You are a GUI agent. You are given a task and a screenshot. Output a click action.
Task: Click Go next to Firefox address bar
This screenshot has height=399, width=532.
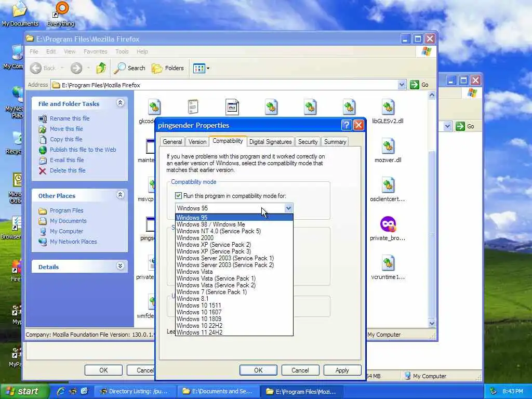click(x=420, y=85)
